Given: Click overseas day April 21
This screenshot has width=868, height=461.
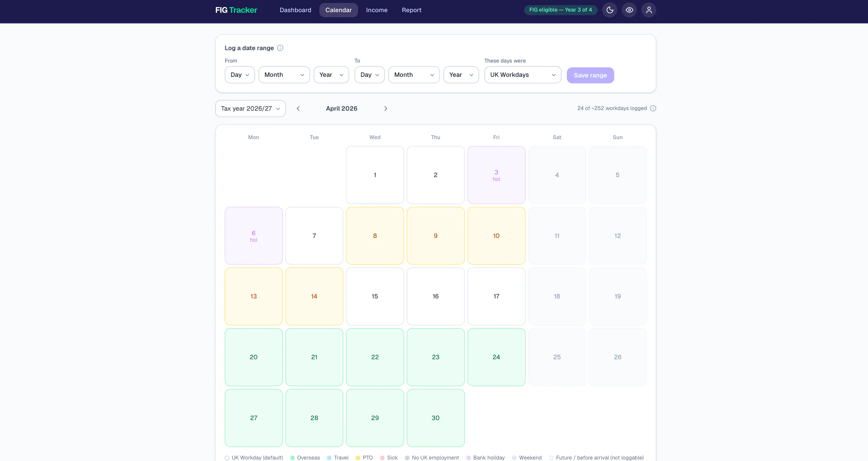Looking at the screenshot, I should tap(314, 357).
